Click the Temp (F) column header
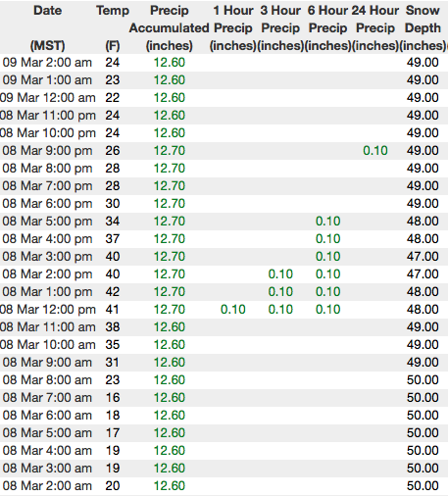 point(113,27)
